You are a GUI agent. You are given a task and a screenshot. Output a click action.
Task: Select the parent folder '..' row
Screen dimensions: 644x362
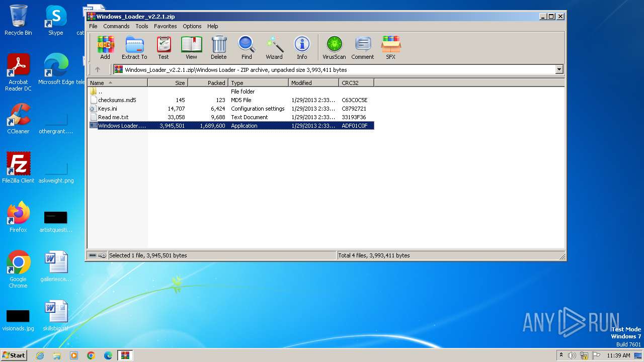pos(231,92)
